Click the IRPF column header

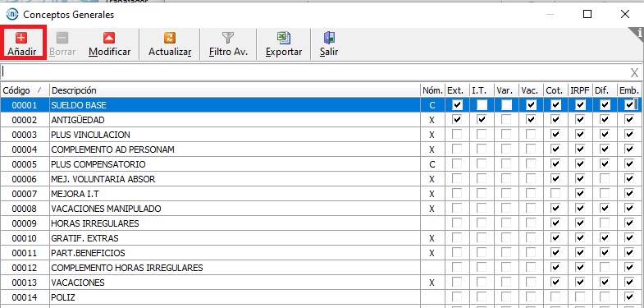click(580, 90)
